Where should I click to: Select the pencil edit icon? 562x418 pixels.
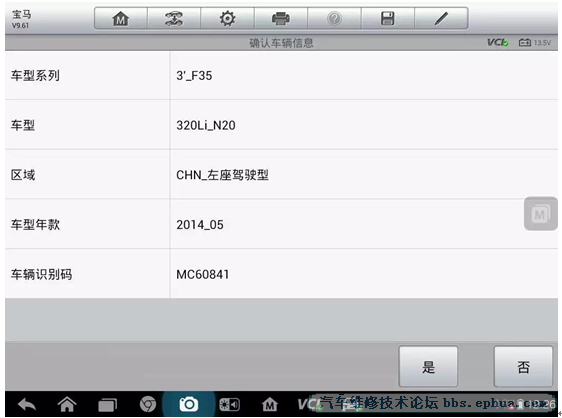coord(441,18)
